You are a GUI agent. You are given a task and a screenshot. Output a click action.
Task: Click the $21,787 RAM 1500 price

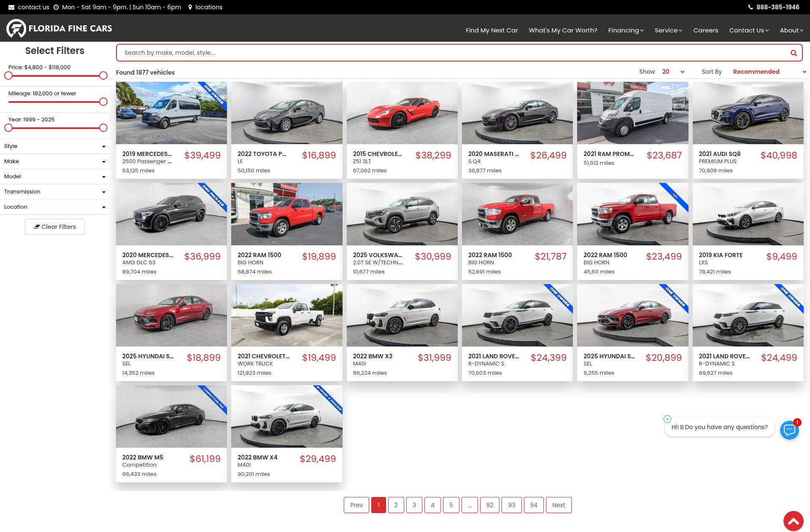(x=551, y=256)
